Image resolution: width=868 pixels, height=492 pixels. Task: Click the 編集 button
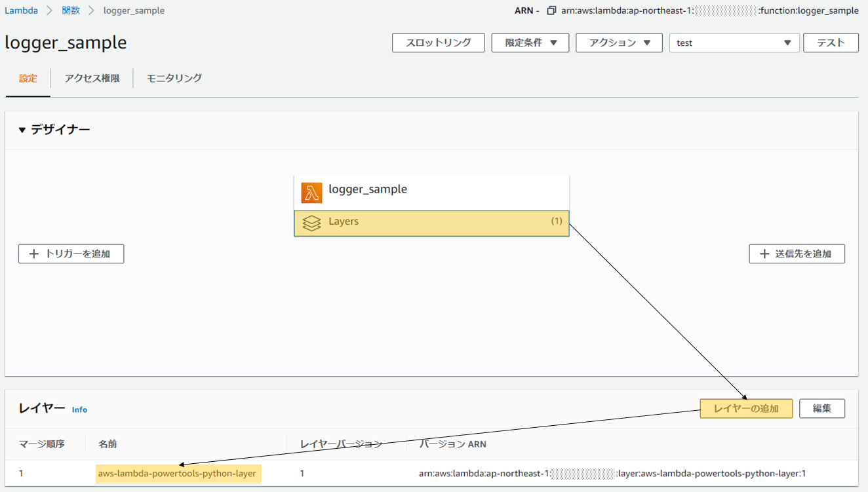click(x=822, y=408)
